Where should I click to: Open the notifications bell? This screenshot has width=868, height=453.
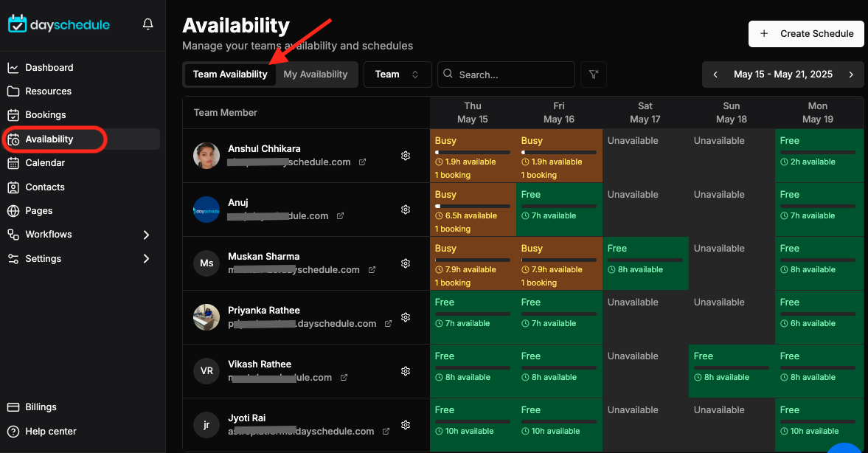147,24
